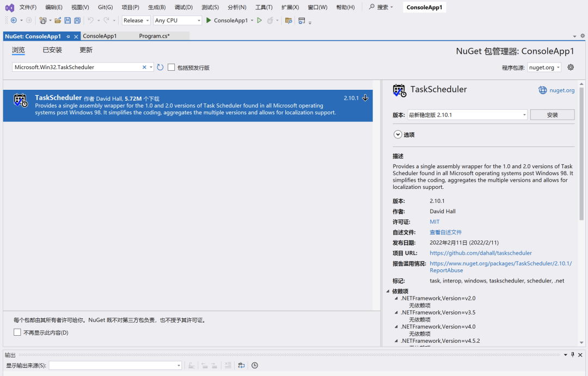
Task: Collapse the .NETFramework v4.0 dependency node
Action: pos(396,326)
